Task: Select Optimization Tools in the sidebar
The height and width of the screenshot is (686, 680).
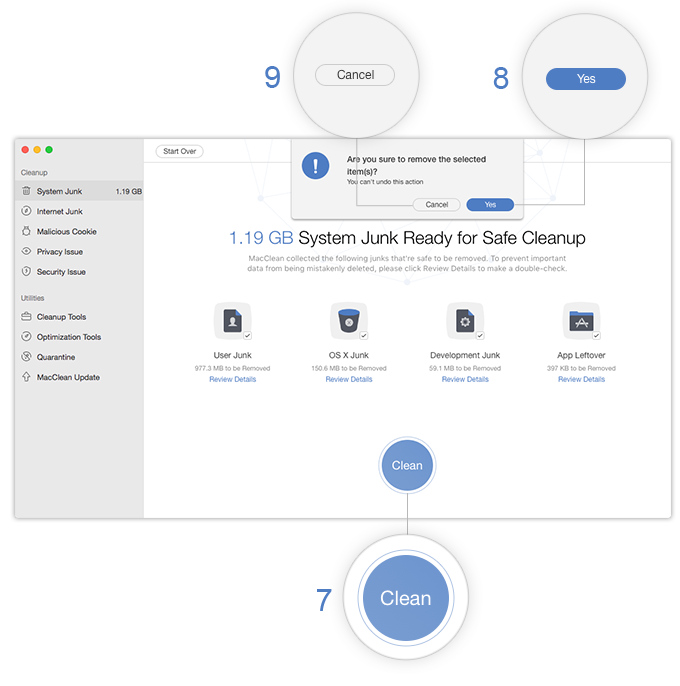Action: pyautogui.click(x=69, y=337)
